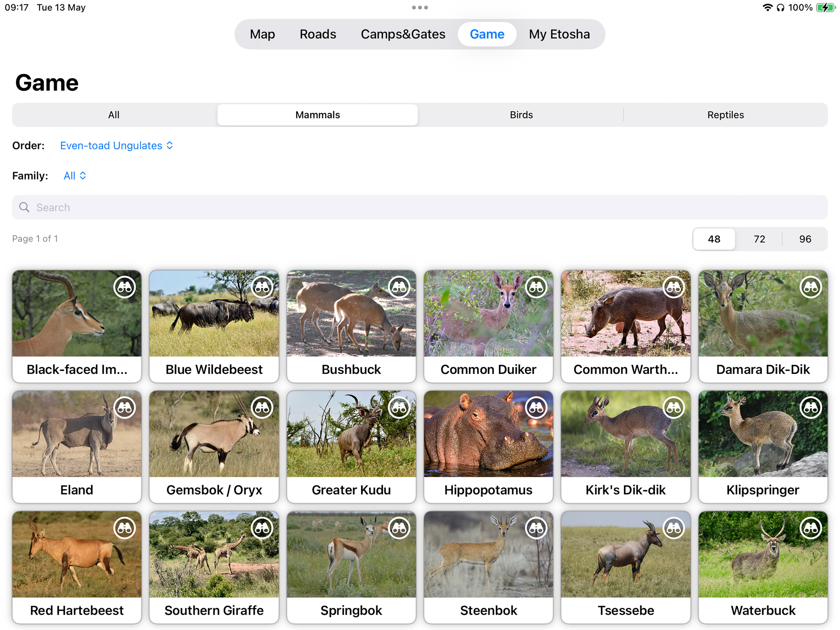The height and width of the screenshot is (630, 840).
Task: Set items per page to 48
Action: [x=714, y=239]
